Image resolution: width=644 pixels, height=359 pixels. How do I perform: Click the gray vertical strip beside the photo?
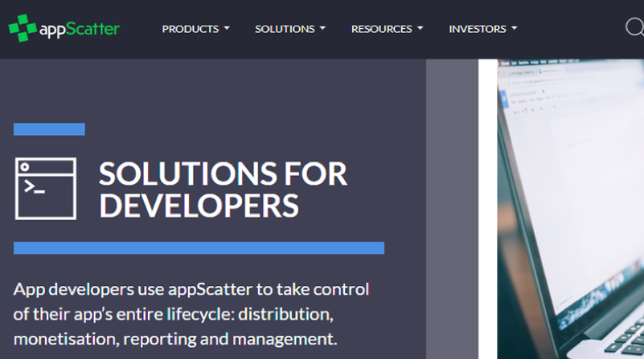pos(451,209)
